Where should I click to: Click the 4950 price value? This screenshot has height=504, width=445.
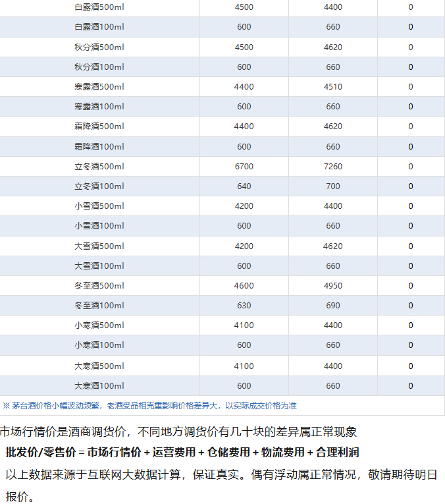click(x=332, y=286)
